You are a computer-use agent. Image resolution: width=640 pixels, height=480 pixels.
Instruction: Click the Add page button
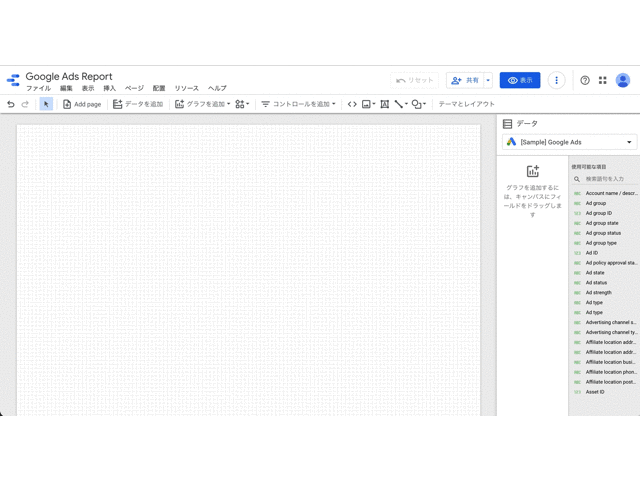click(82, 104)
